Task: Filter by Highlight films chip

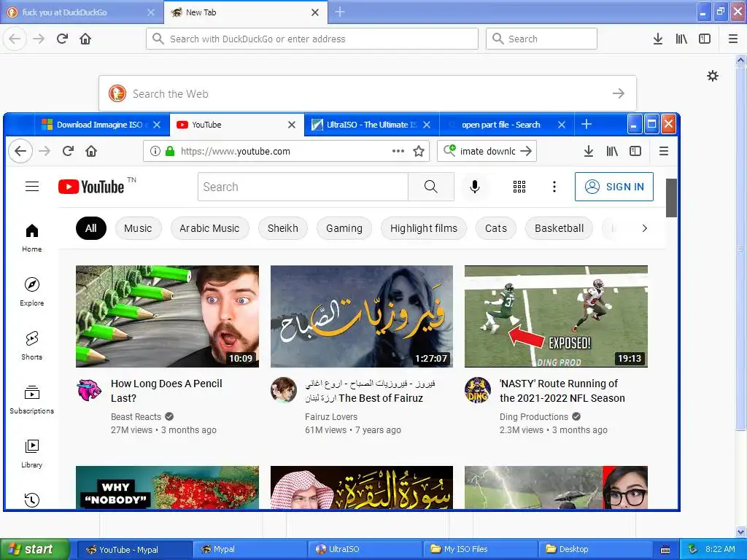Action: pyautogui.click(x=424, y=228)
